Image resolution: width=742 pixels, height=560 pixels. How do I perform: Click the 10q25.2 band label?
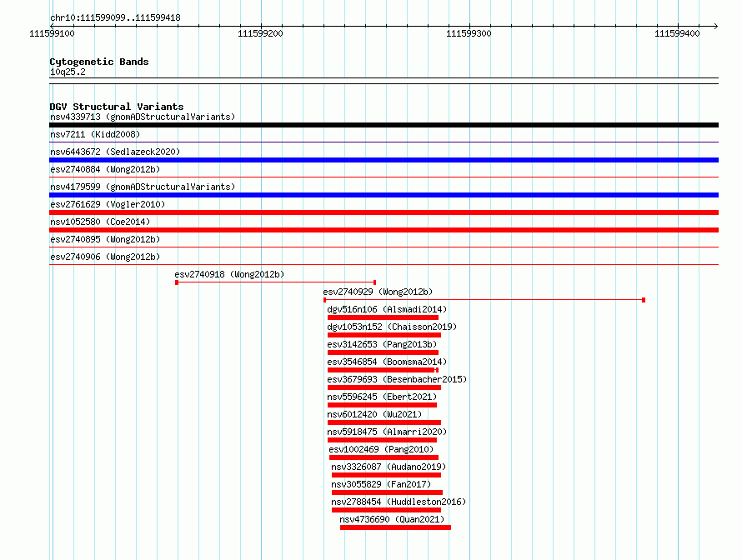tap(68, 72)
